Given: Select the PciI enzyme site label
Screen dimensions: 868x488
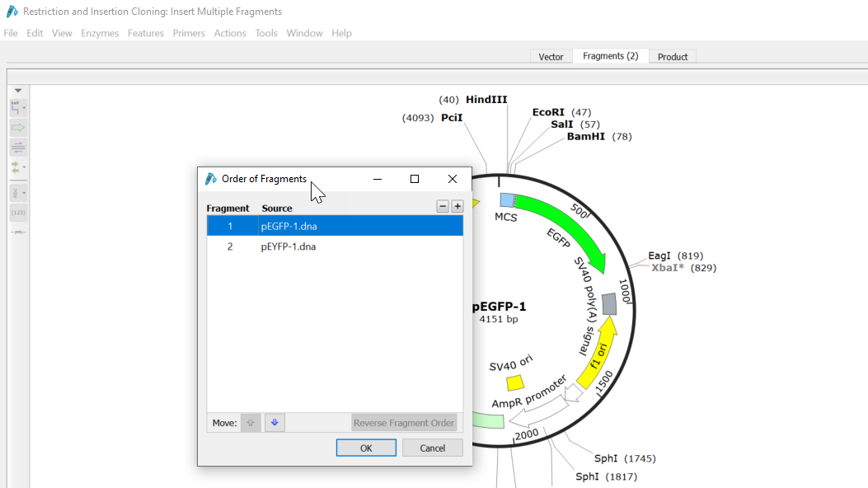Looking at the screenshot, I should click(452, 118).
